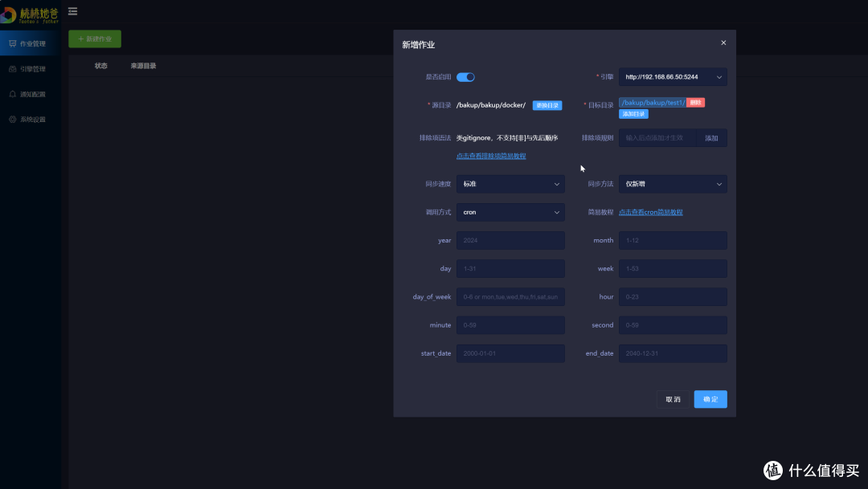Viewport: 868px width, 489px height.
Task: Click the year input field
Action: pyautogui.click(x=510, y=240)
